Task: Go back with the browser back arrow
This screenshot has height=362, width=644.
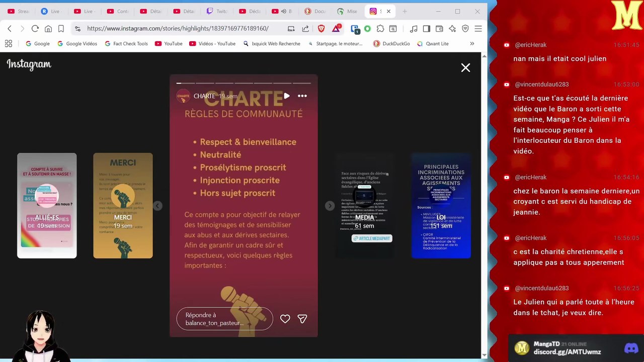Action: (x=9, y=29)
